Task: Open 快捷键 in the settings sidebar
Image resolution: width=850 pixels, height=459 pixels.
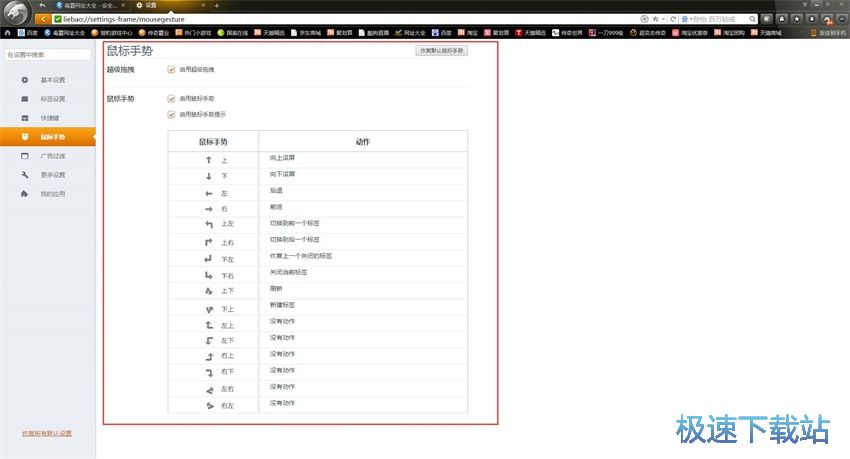Action: [48, 118]
